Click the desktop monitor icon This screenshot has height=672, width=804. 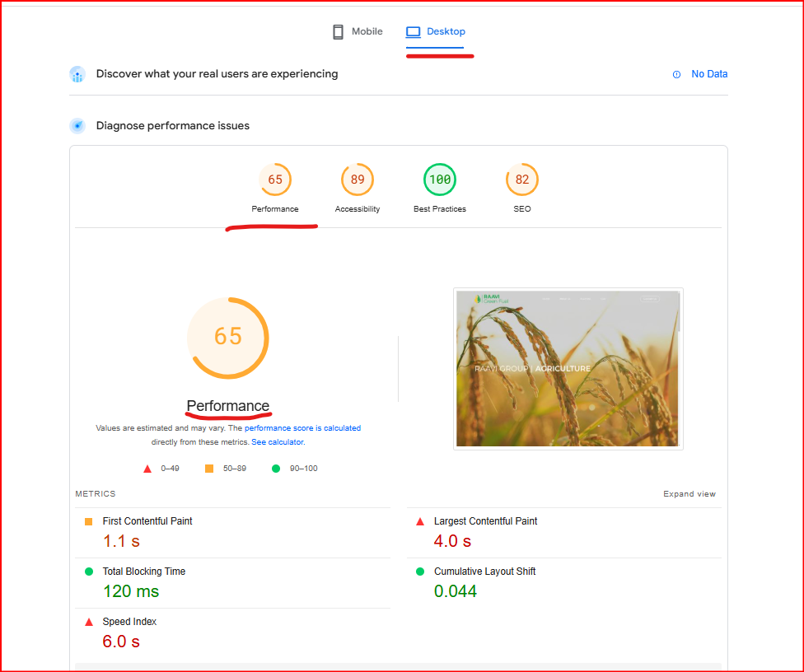(x=414, y=32)
